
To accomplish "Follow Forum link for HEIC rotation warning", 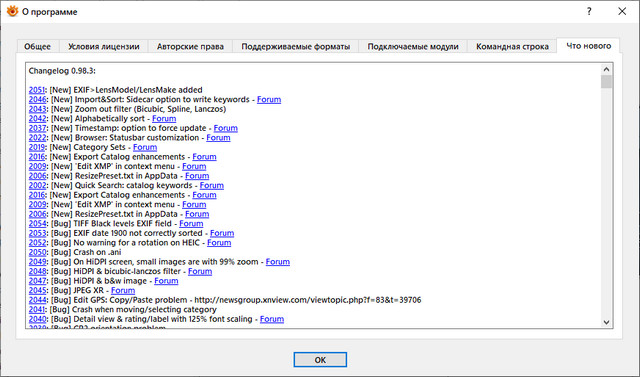I will click(219, 243).
